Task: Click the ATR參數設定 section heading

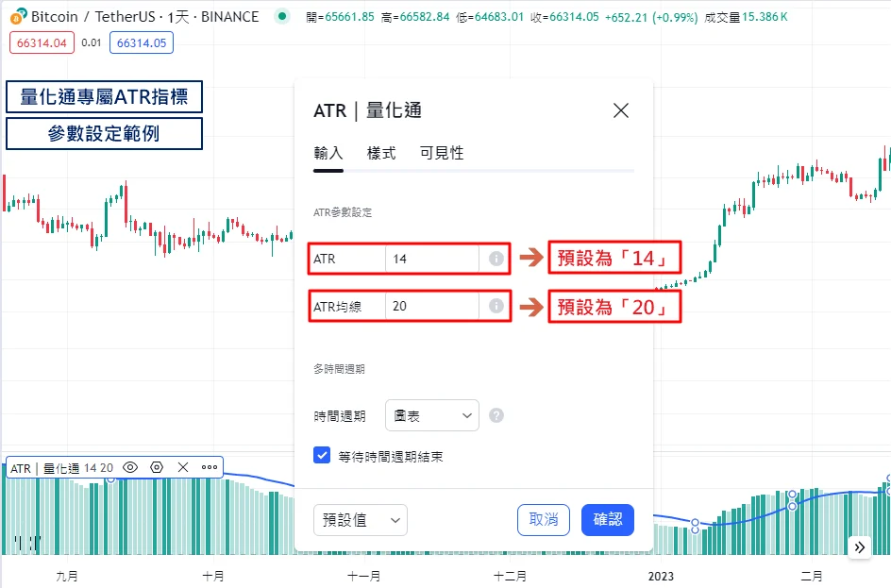Action: click(343, 212)
